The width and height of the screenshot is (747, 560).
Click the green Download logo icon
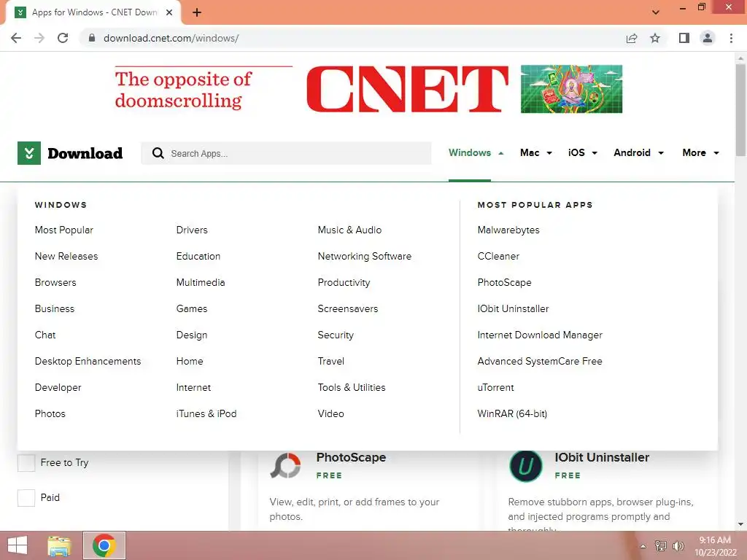click(29, 153)
